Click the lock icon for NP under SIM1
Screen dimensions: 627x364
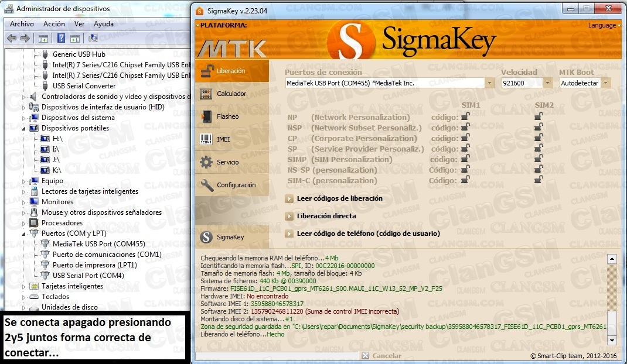tap(465, 116)
